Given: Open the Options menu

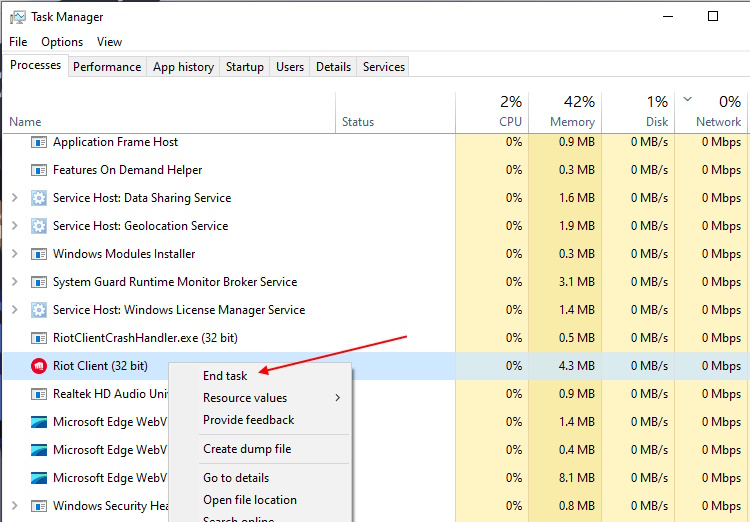Looking at the screenshot, I should click(62, 42).
